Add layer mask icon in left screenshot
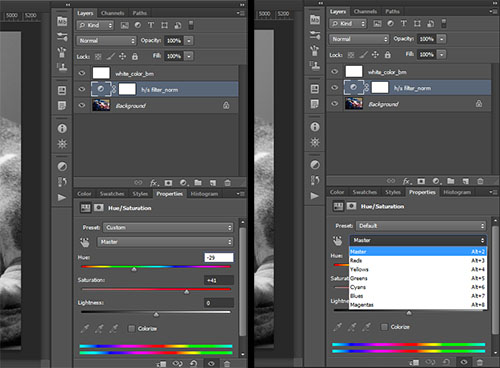 tap(168, 183)
